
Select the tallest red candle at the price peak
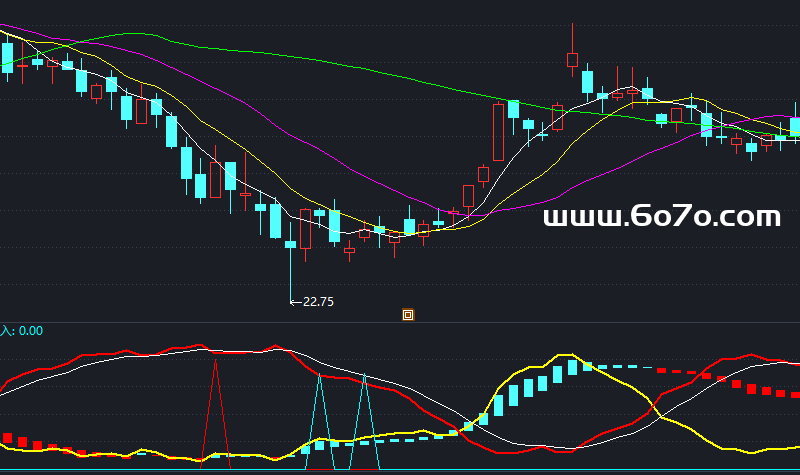pos(573,59)
